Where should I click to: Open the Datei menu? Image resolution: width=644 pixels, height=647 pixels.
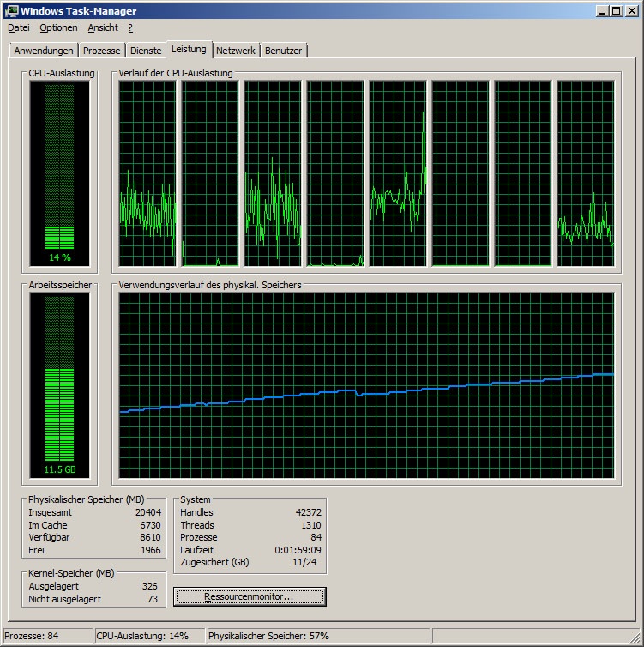click(x=19, y=27)
